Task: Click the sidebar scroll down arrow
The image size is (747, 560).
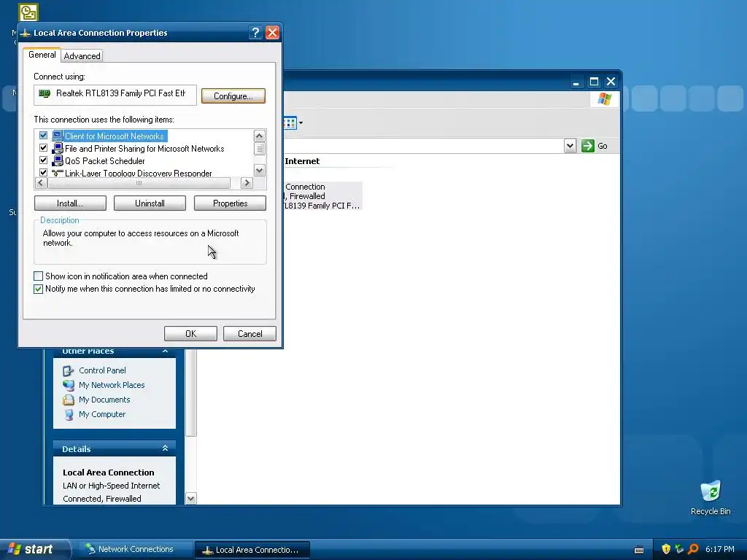Action: coord(190,499)
